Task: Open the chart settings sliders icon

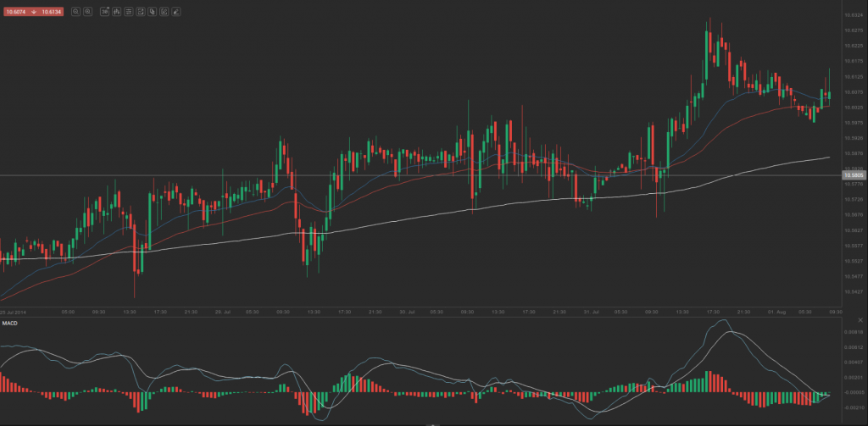Action: [128, 13]
